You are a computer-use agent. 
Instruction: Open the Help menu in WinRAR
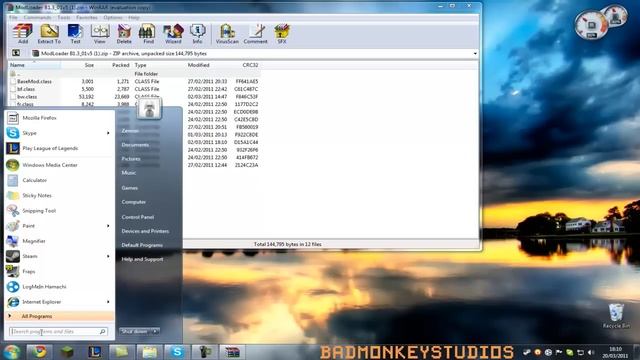(x=134, y=18)
